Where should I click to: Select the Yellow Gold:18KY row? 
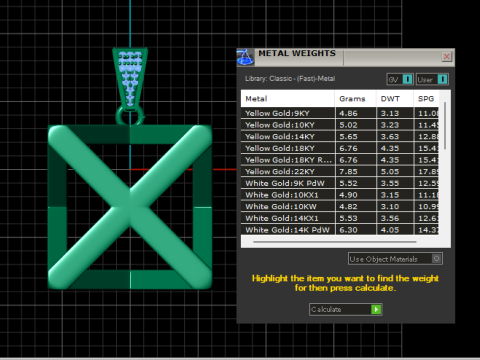(x=340, y=148)
